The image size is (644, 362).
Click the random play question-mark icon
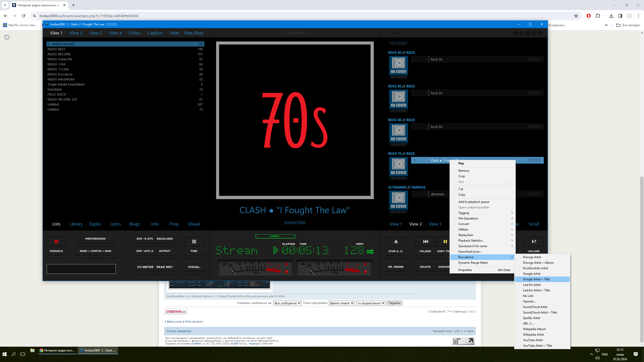pyautogui.click(x=534, y=242)
